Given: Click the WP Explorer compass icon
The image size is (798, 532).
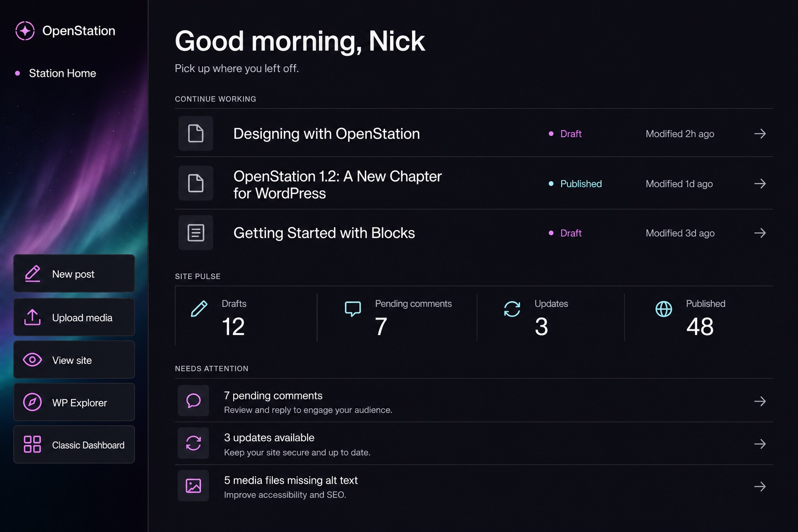Looking at the screenshot, I should pos(32,402).
